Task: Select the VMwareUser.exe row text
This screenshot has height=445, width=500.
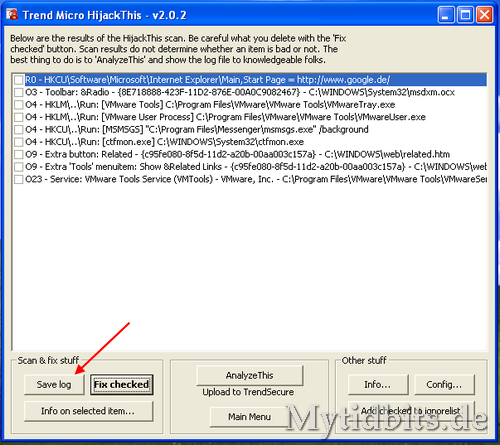Action: [x=225, y=117]
